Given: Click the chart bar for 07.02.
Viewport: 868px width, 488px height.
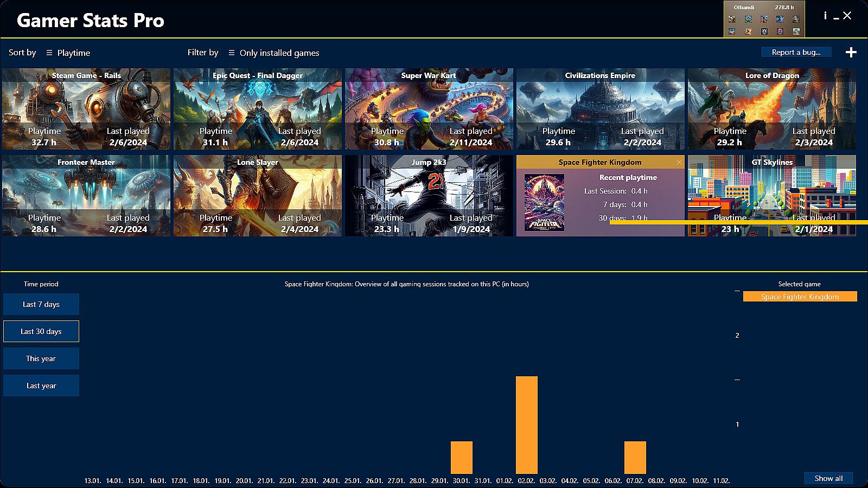Looking at the screenshot, I should pyautogui.click(x=635, y=458).
